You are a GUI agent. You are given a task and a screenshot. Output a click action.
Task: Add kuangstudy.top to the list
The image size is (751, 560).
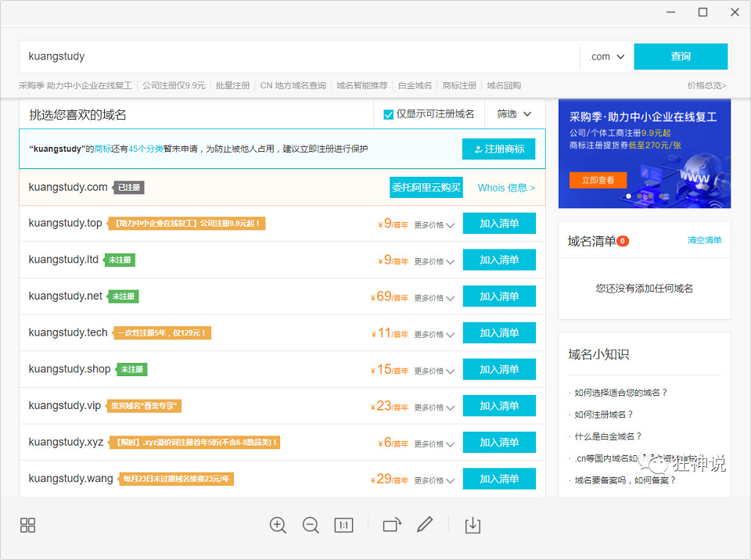[x=499, y=223]
